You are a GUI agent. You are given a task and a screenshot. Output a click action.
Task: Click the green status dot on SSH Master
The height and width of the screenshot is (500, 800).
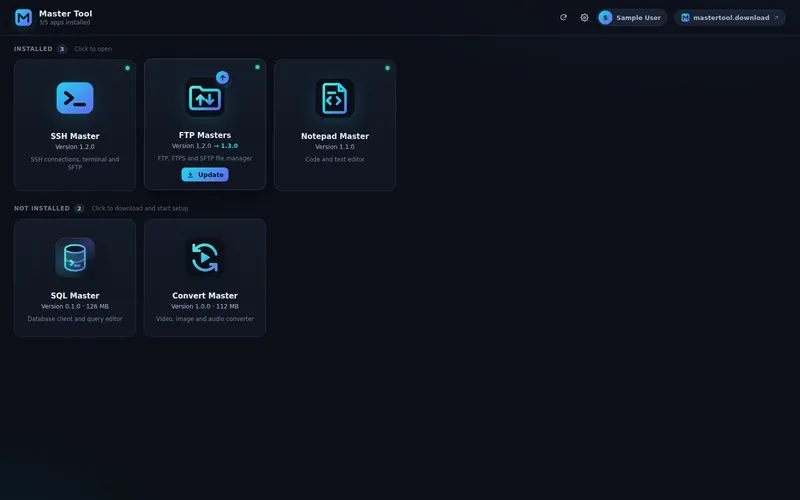click(x=128, y=68)
